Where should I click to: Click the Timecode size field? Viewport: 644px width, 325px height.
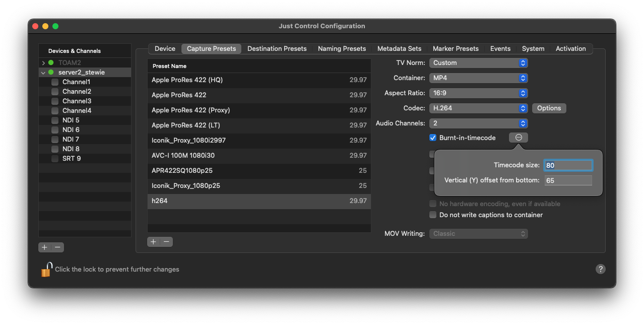568,165
